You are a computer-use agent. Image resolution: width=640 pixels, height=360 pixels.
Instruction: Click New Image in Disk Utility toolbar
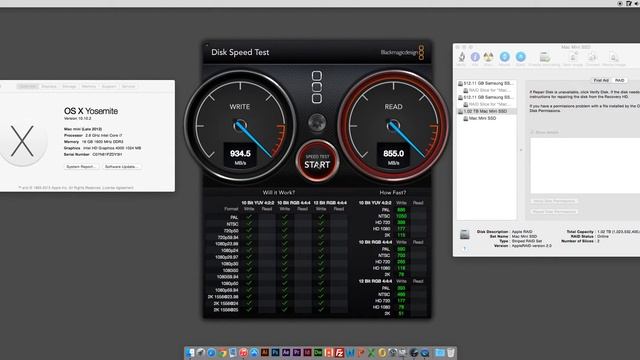click(x=573, y=59)
